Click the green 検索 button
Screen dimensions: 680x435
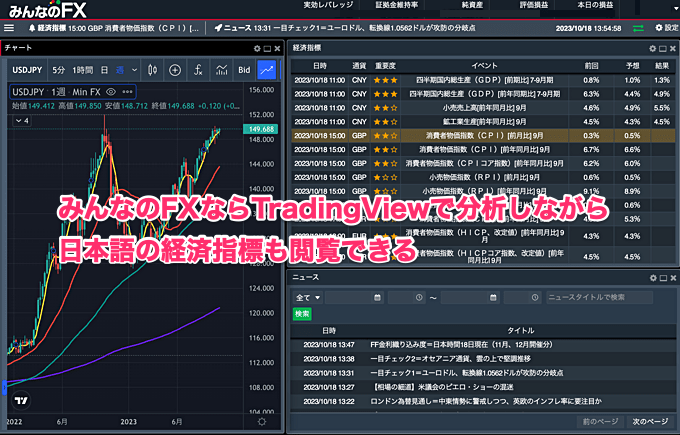(302, 314)
